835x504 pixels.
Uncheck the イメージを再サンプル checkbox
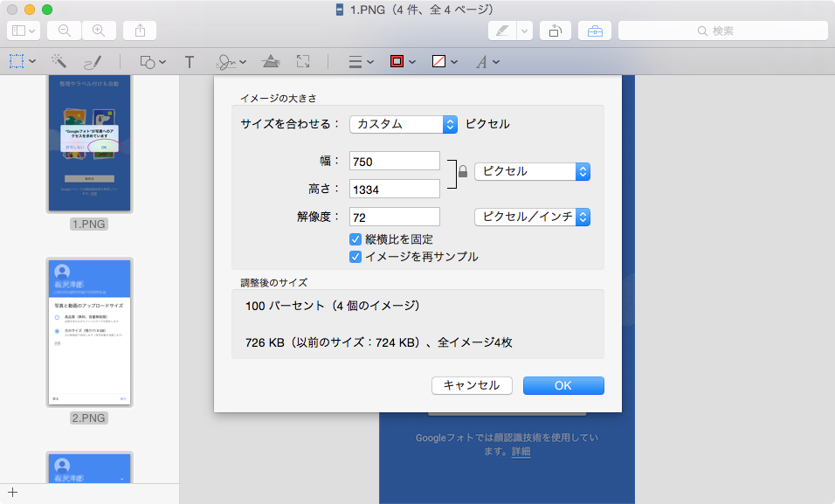(x=355, y=257)
